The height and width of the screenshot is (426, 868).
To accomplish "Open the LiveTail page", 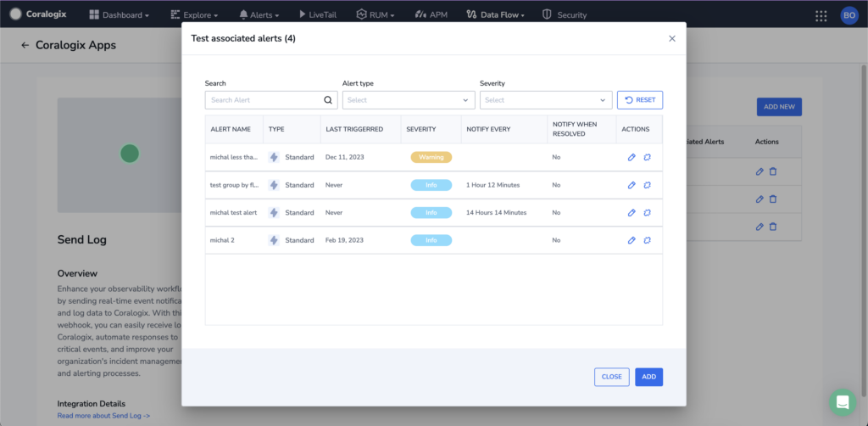I will pos(317,15).
